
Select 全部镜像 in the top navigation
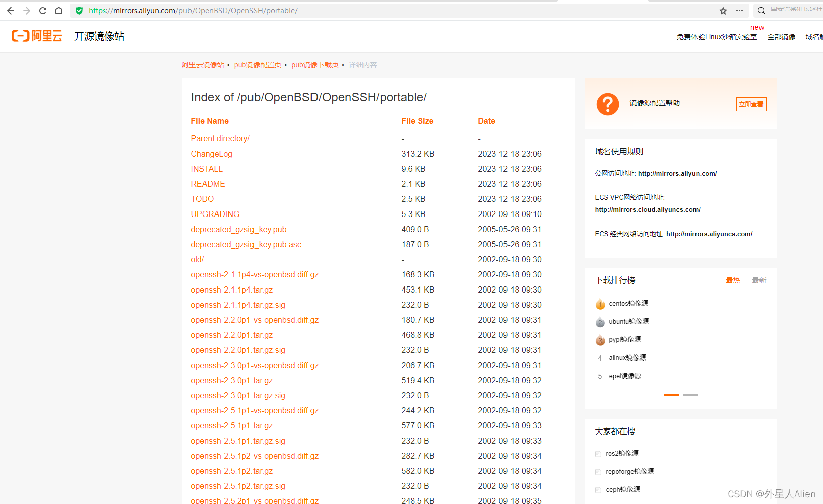781,36
